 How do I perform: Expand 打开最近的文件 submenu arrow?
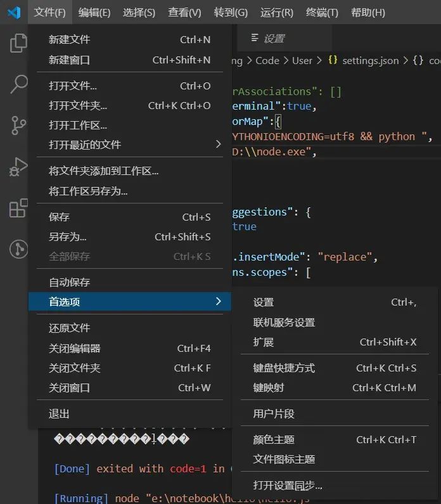[x=219, y=144]
